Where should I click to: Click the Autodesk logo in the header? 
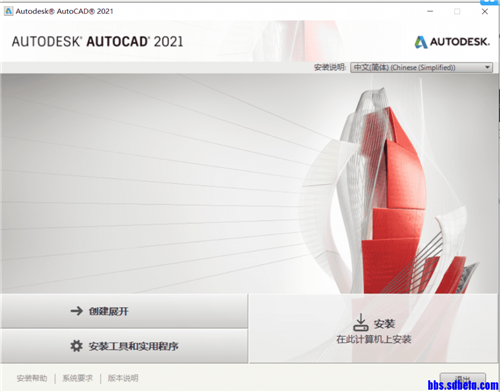452,42
